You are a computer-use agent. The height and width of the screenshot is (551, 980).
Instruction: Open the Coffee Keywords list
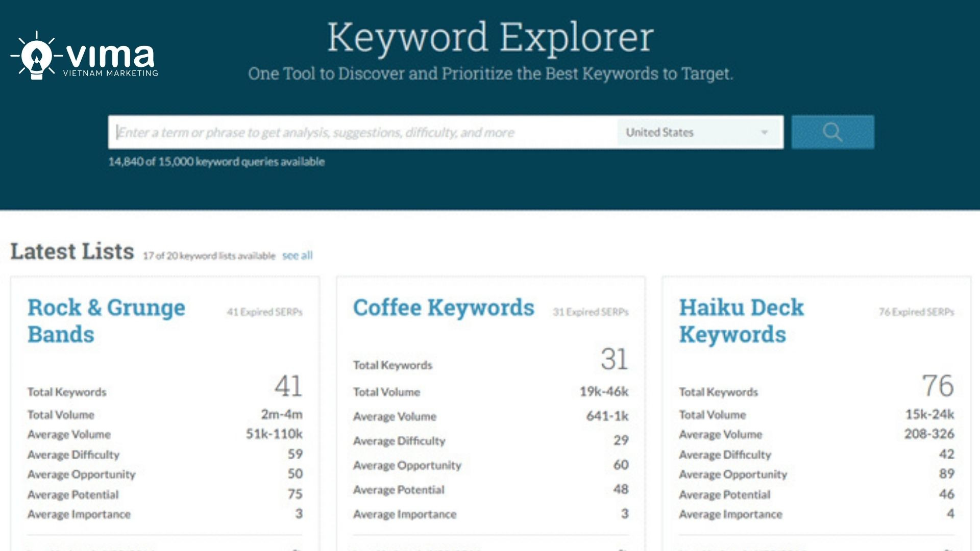click(444, 308)
